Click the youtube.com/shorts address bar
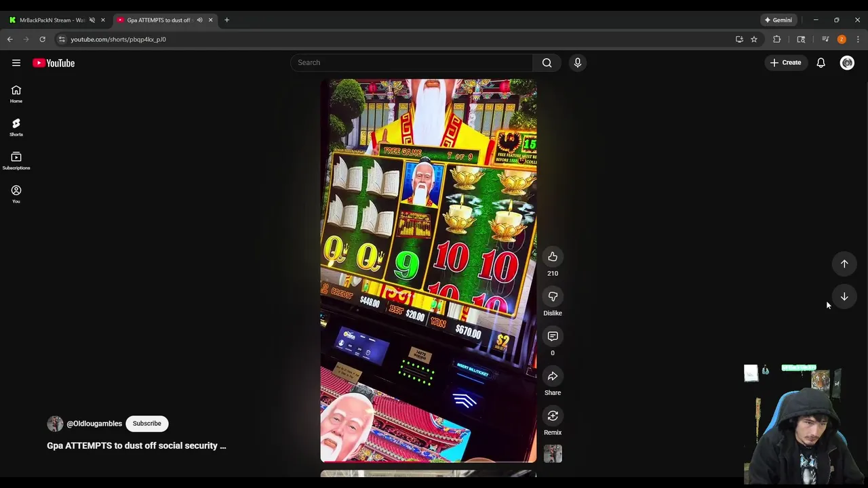Viewport: 868px width, 488px height. tap(393, 39)
